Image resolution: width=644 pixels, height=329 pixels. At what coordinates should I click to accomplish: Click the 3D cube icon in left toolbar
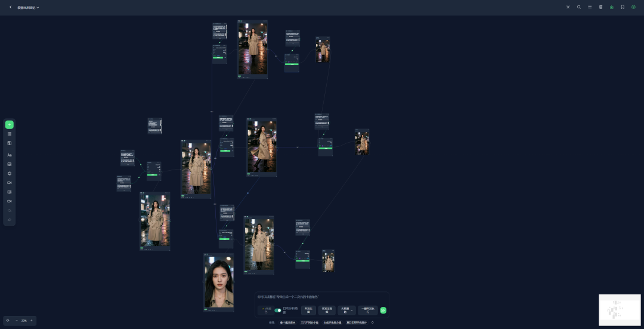[10, 174]
